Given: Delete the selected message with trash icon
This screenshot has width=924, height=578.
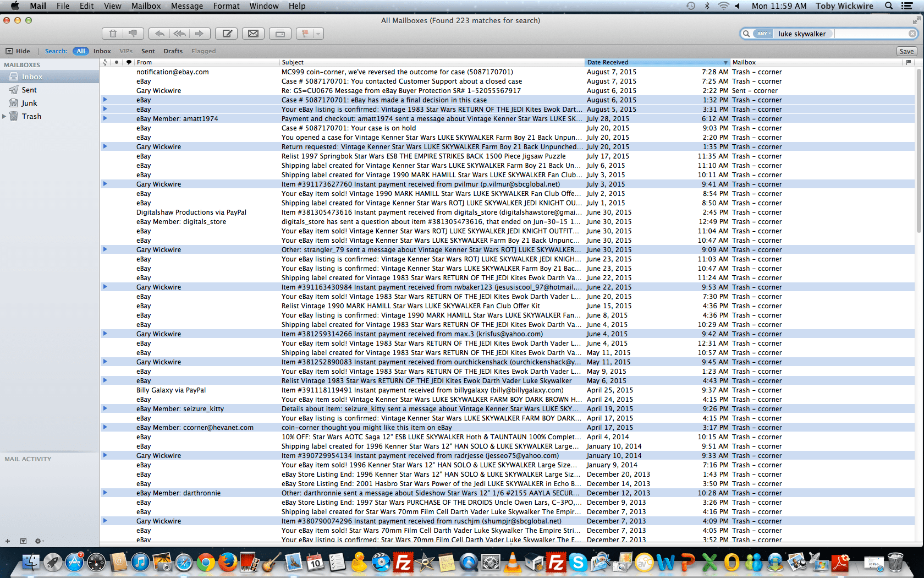Looking at the screenshot, I should click(x=112, y=34).
